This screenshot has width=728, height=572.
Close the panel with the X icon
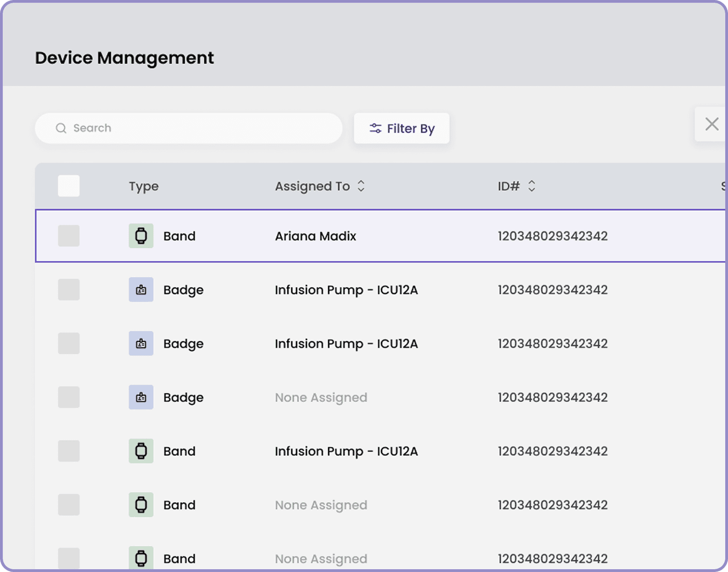(711, 124)
